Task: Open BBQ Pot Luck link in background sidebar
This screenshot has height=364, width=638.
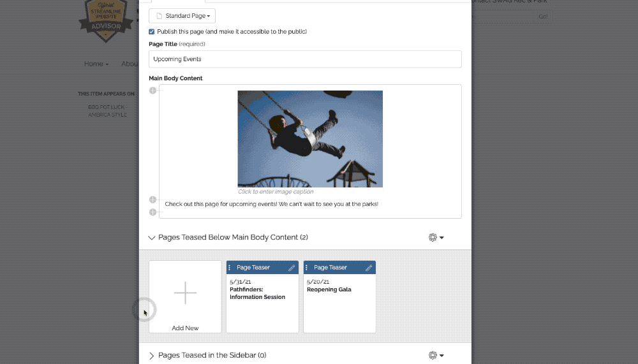Action: 107,111
